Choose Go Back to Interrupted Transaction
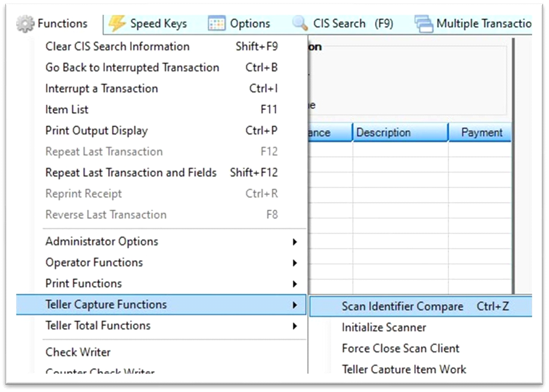Screen dimensions: 549x392 [x=132, y=68]
